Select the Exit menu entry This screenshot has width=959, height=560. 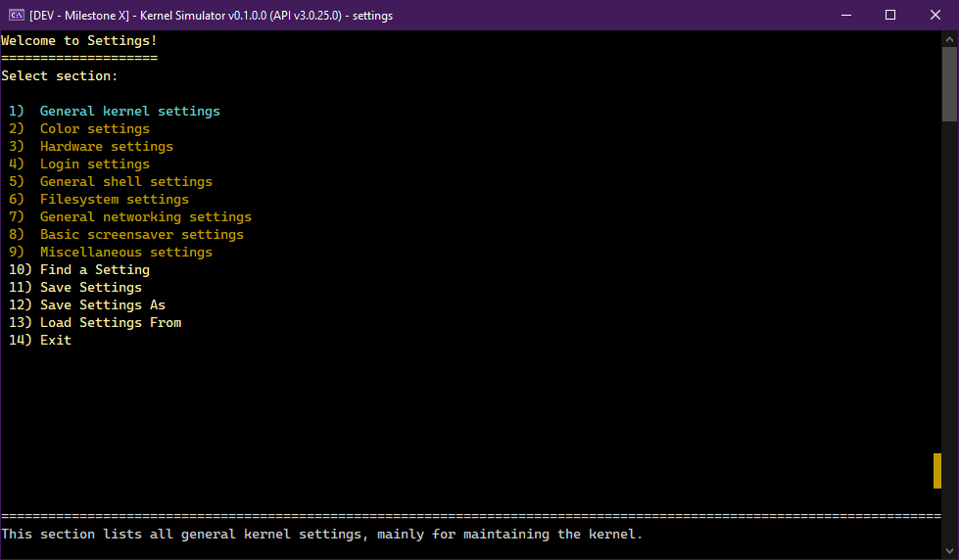click(x=55, y=341)
